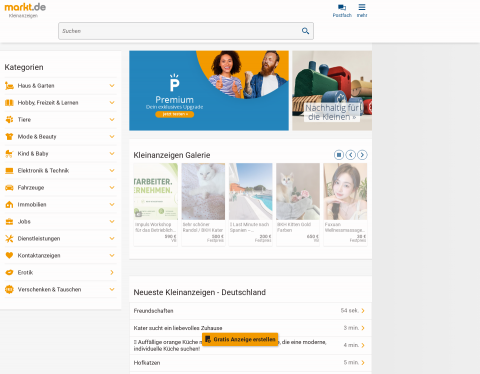Click the Hobby, Freizeit & Lernen book icon
This screenshot has width=480, height=374.
[x=9, y=103]
